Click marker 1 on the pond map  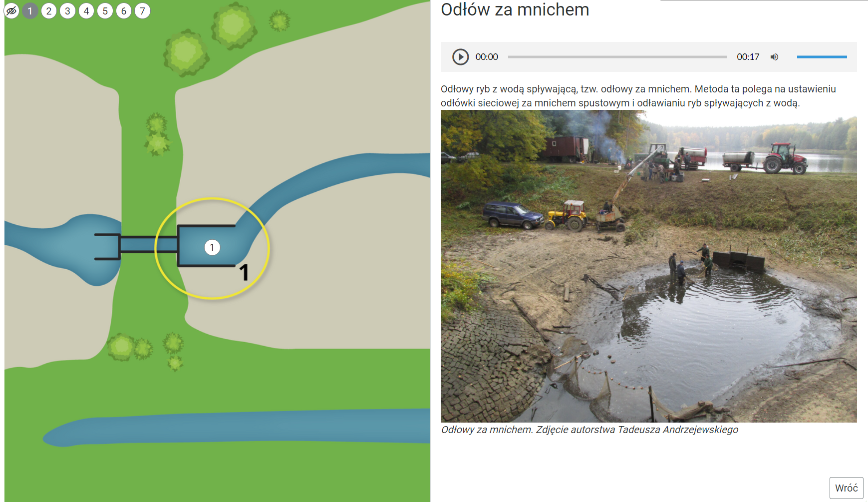(x=212, y=247)
